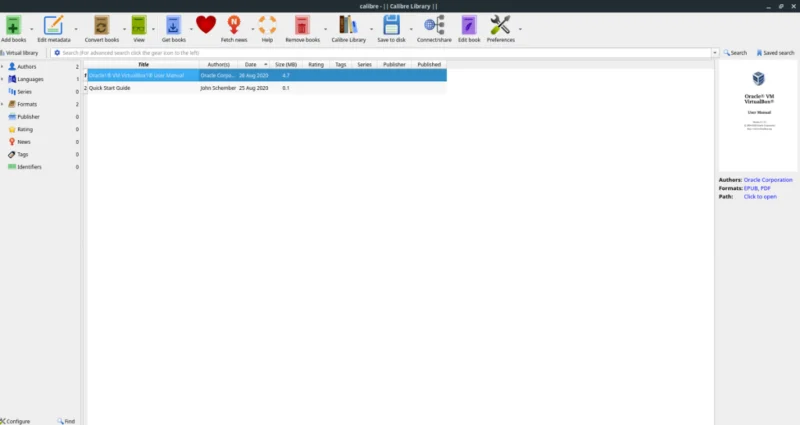Click the Configure button in tag browser

click(x=15, y=421)
